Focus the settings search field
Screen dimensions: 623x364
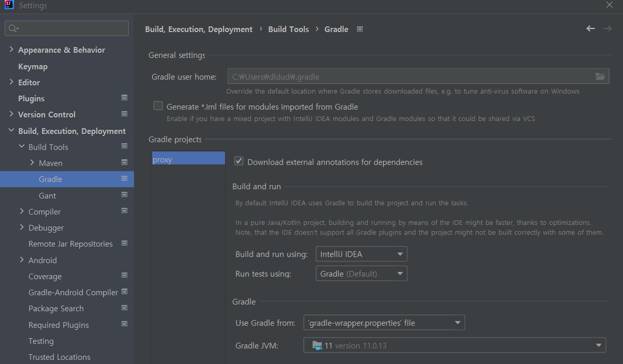(67, 28)
